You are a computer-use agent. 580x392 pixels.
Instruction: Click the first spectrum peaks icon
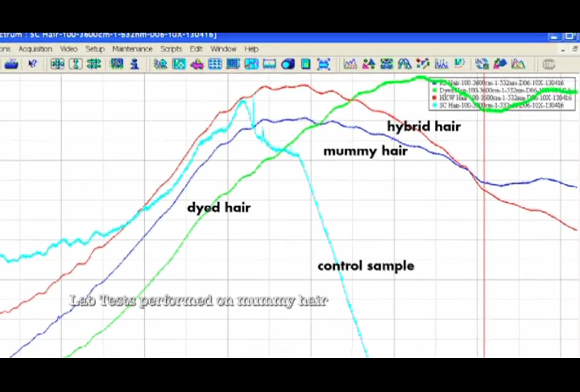click(350, 64)
